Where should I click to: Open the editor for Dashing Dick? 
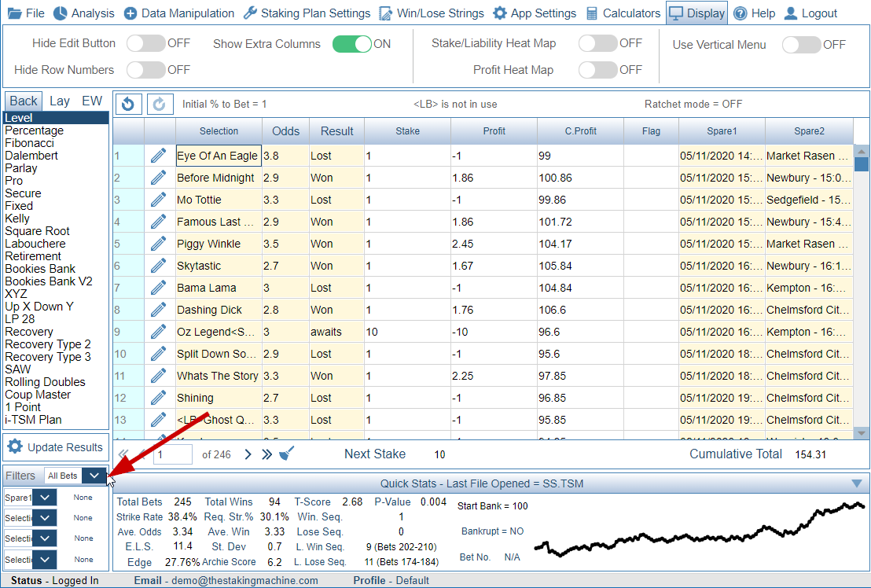click(158, 310)
